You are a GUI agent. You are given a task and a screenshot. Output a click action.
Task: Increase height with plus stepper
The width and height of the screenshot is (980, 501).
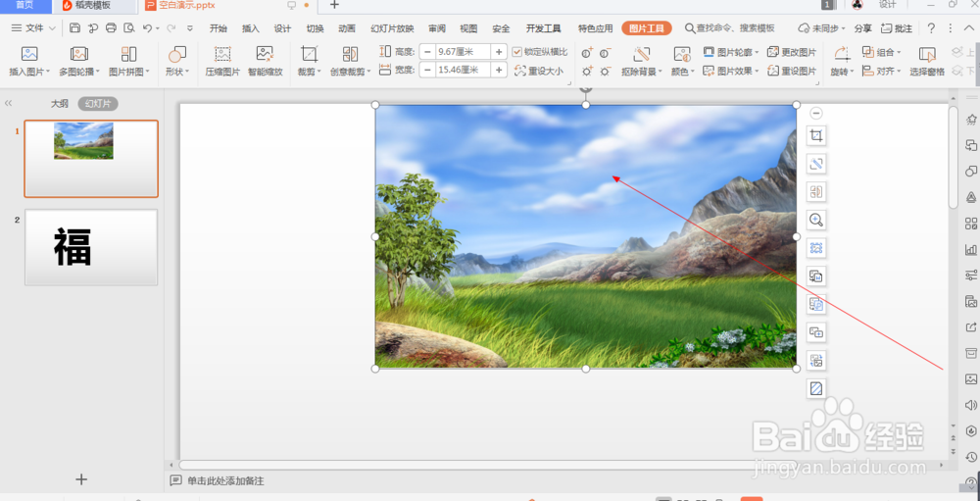tap(499, 51)
